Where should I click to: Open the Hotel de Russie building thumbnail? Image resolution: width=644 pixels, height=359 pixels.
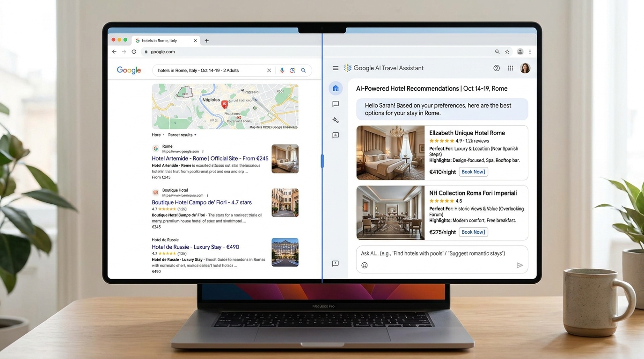click(x=285, y=252)
